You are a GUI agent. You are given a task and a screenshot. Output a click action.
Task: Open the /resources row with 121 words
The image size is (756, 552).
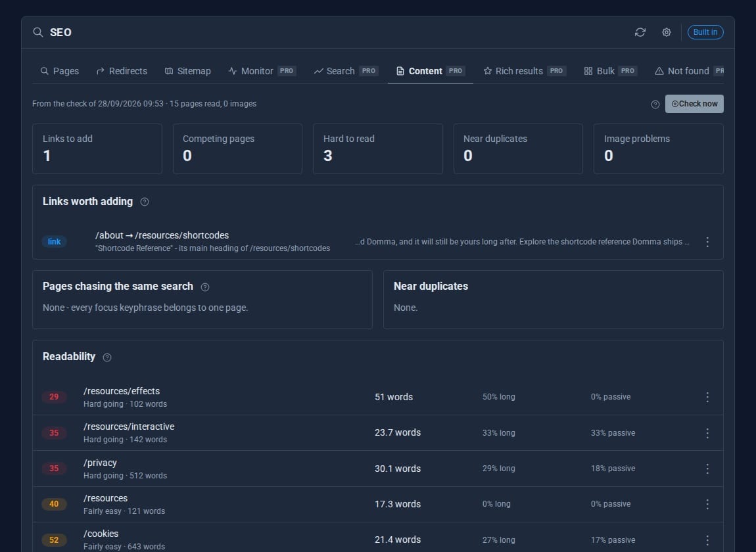377,504
